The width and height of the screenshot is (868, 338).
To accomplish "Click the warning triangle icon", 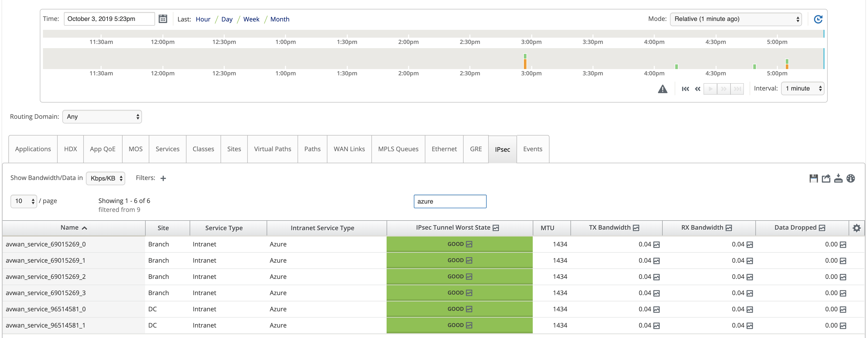I will pyautogui.click(x=662, y=89).
